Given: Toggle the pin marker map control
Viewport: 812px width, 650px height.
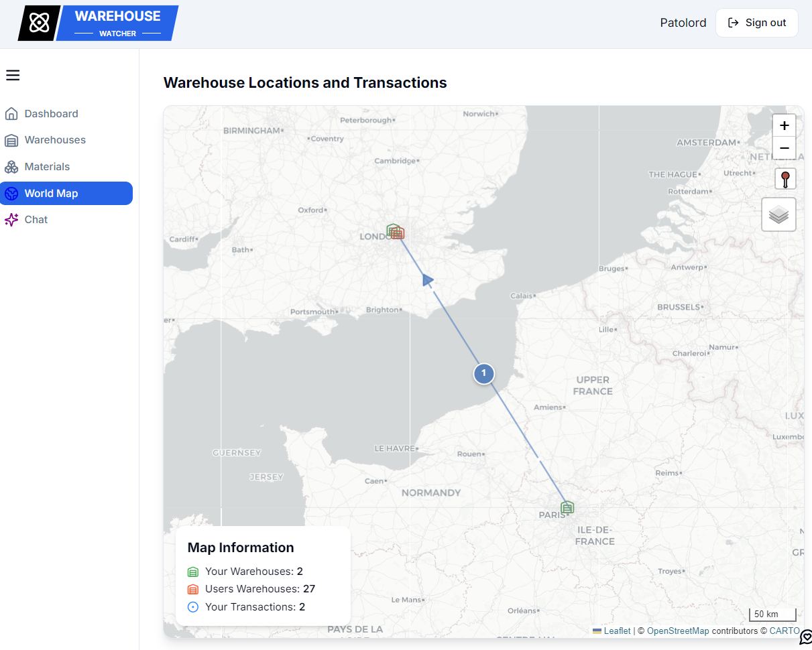Looking at the screenshot, I should (x=785, y=179).
